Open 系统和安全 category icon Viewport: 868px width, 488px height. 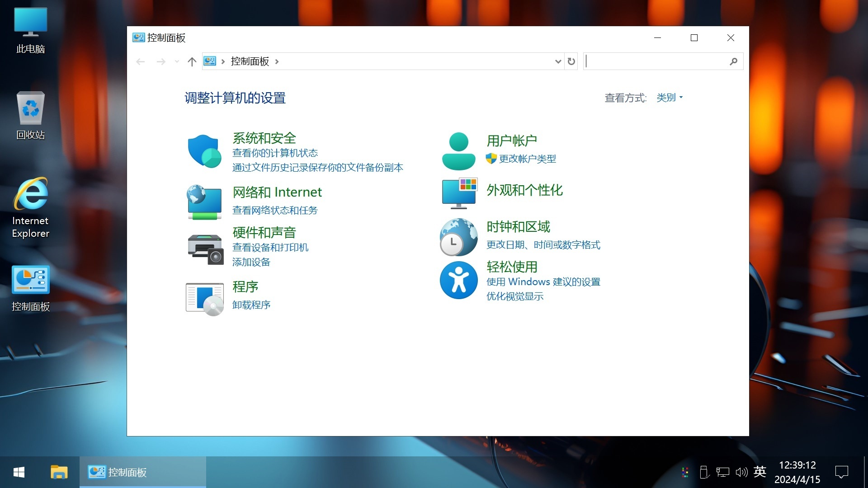[x=204, y=151]
